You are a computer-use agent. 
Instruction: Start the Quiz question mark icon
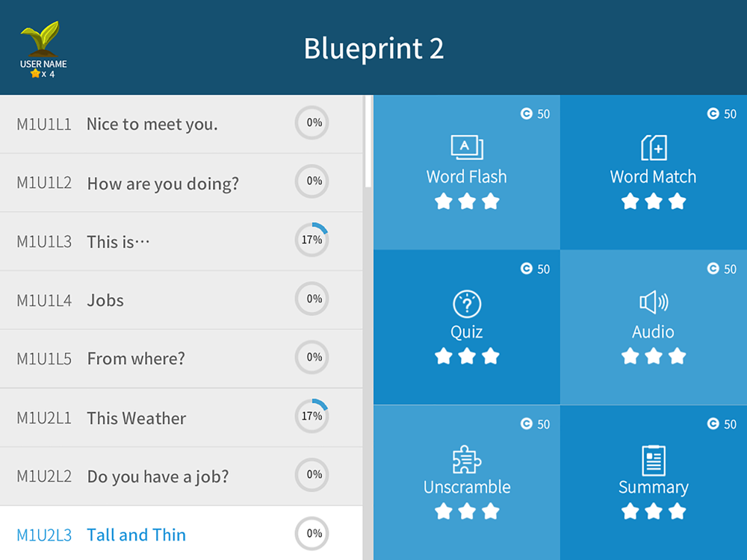[x=467, y=304]
